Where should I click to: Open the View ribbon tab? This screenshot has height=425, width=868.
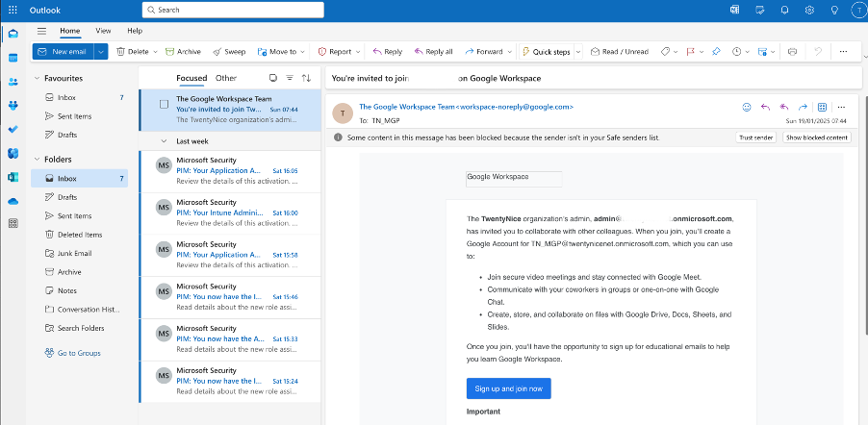[x=103, y=31]
